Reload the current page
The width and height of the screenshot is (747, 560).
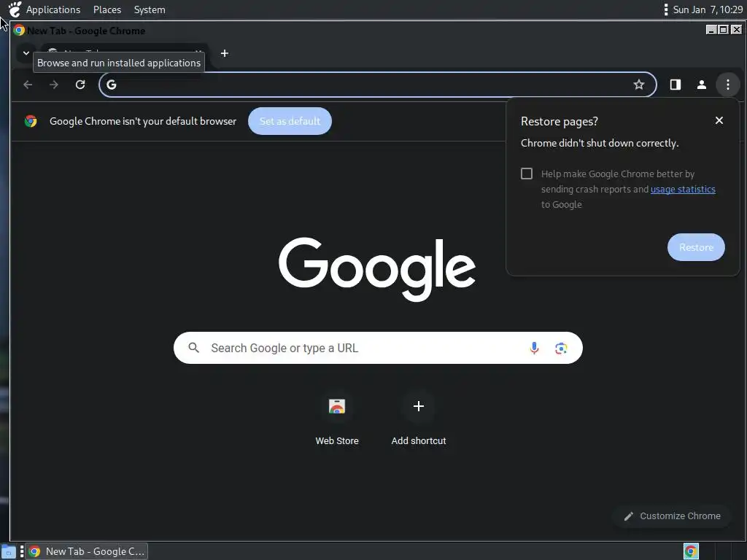(80, 85)
